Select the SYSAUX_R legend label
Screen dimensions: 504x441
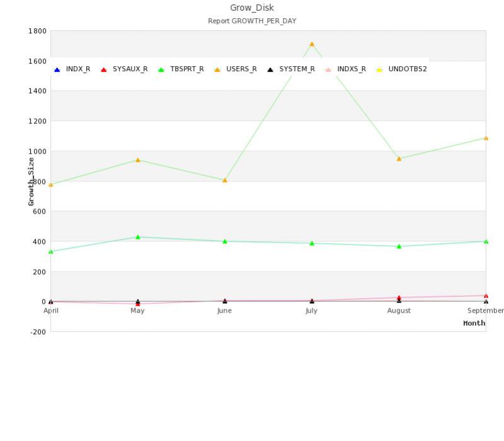(130, 69)
